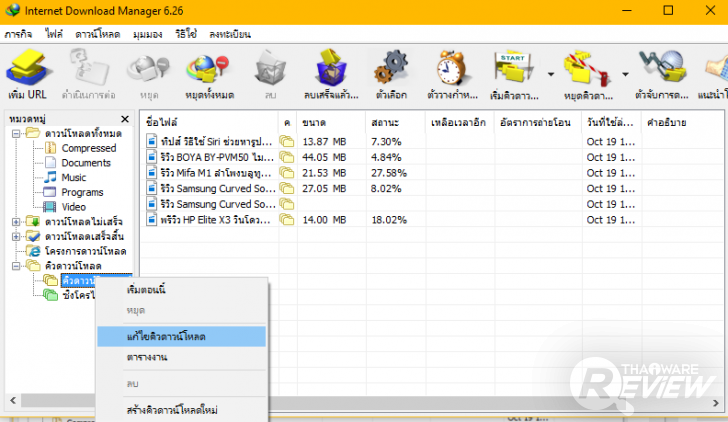Select โครงการดาวน์โหลด tree item
728x422 pixels.
coord(85,251)
